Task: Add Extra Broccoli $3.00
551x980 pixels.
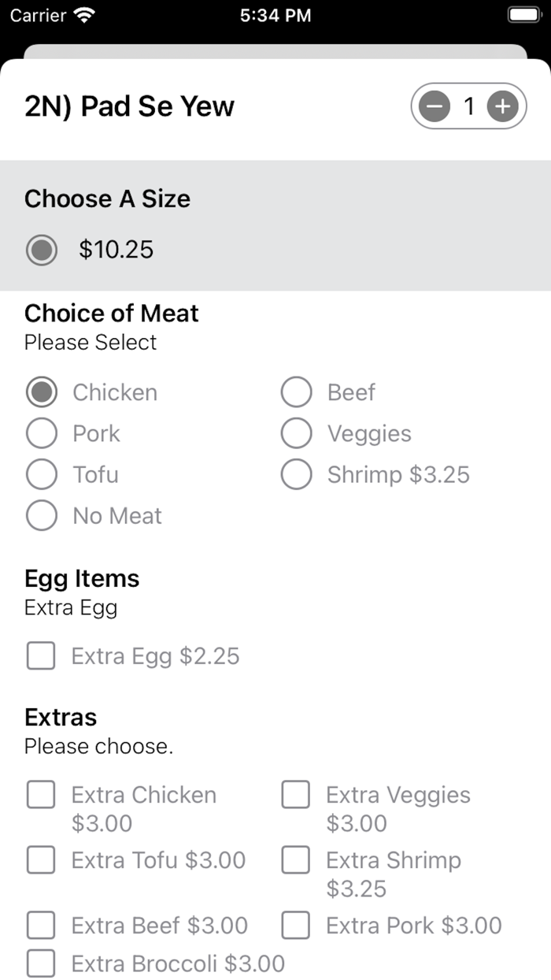Action: [41, 963]
